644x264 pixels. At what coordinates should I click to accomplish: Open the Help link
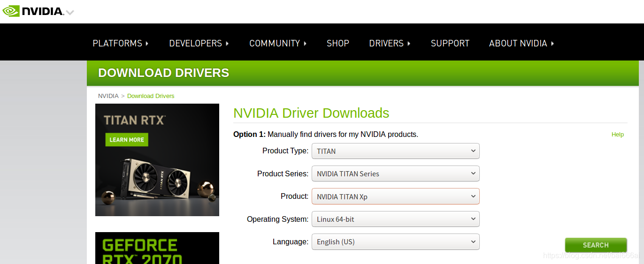(618, 135)
